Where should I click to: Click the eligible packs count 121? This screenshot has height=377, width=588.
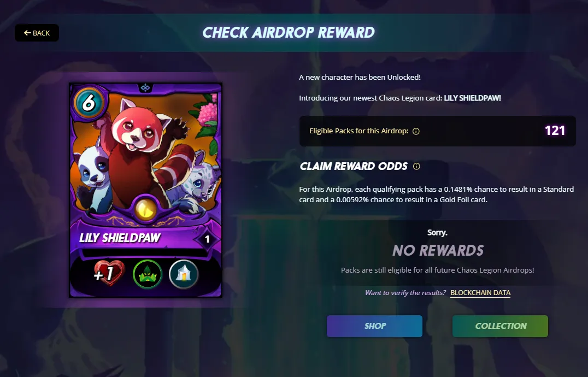coord(555,131)
